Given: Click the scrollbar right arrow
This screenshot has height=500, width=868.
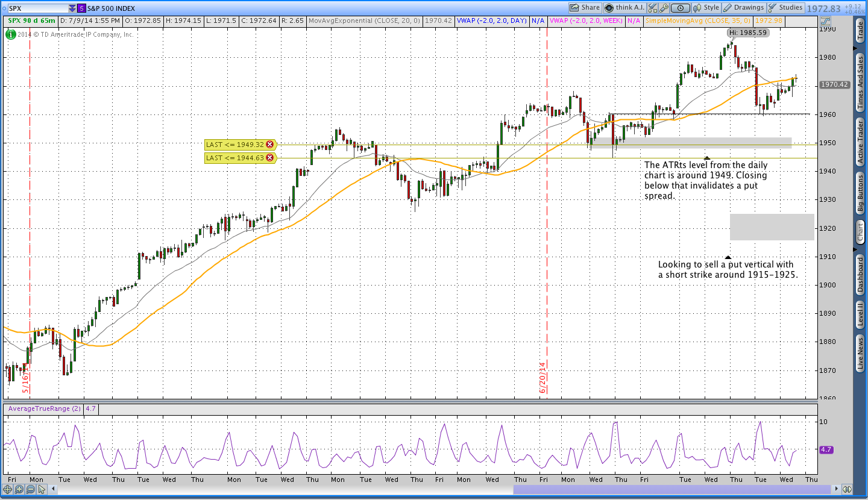Looking at the screenshot, I should (x=835, y=489).
